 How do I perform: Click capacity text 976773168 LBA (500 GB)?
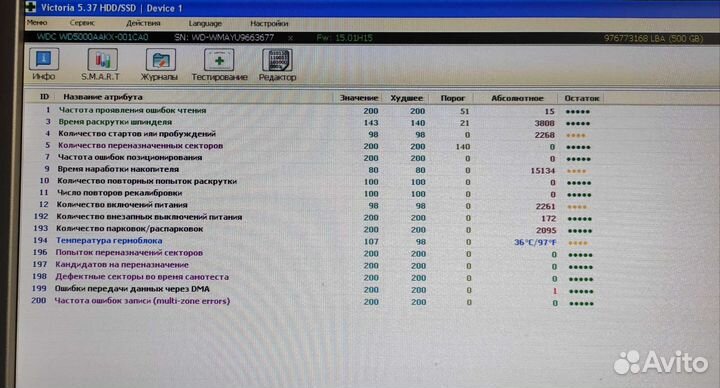click(x=653, y=38)
